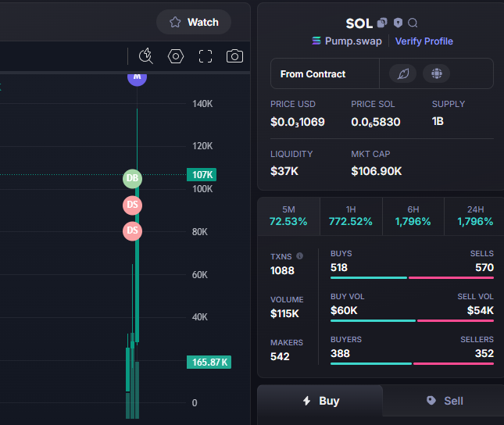Select the 24H timeframe tab
The height and width of the screenshot is (425, 504).
pos(475,216)
